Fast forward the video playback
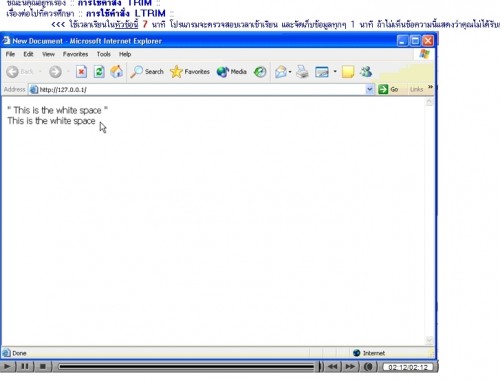The width and height of the screenshot is (500, 380). click(350, 366)
